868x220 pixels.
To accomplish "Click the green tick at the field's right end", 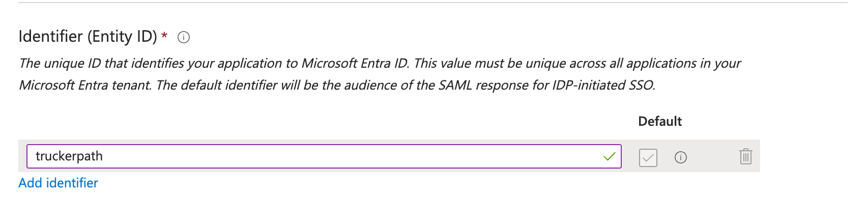I will coord(609,157).
